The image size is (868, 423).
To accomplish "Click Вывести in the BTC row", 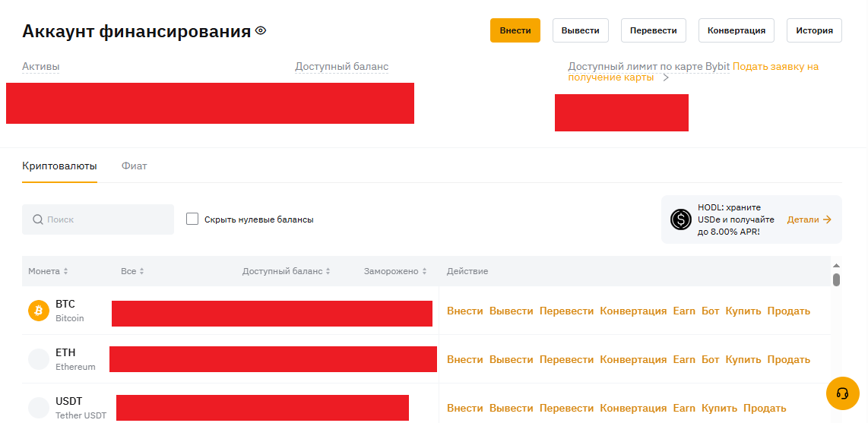I will click(511, 311).
